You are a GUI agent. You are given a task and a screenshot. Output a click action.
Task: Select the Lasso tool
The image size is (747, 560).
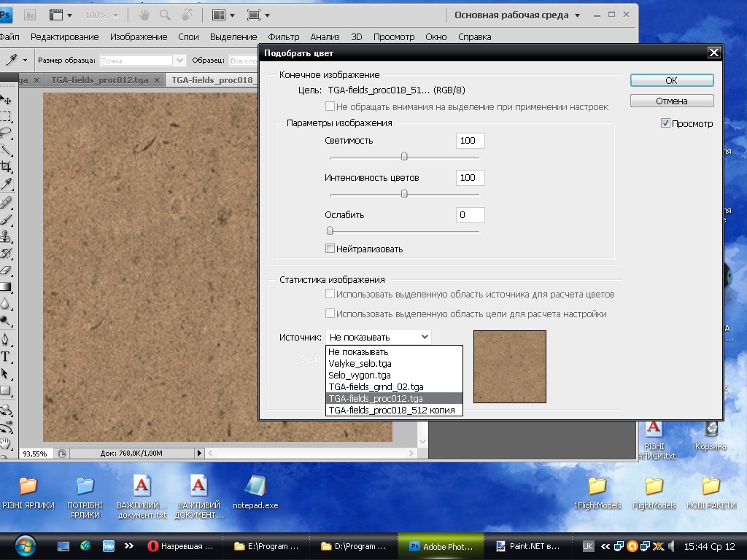pos(6,133)
